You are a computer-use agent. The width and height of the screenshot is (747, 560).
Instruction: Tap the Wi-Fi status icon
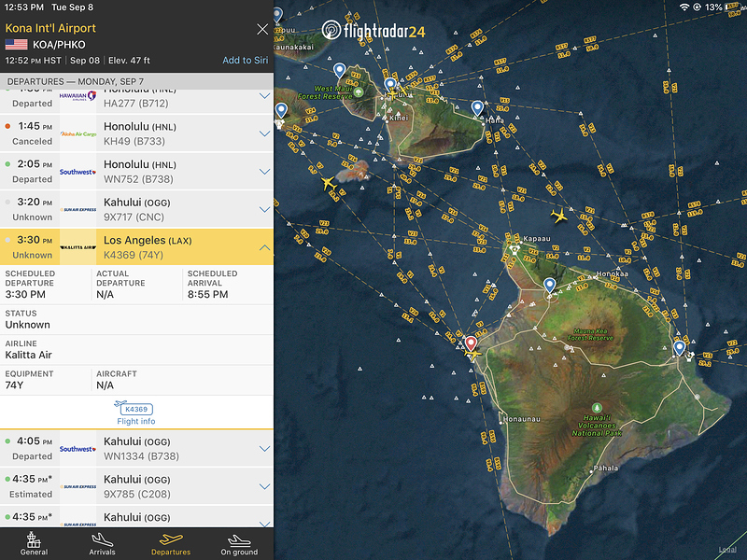(x=684, y=7)
